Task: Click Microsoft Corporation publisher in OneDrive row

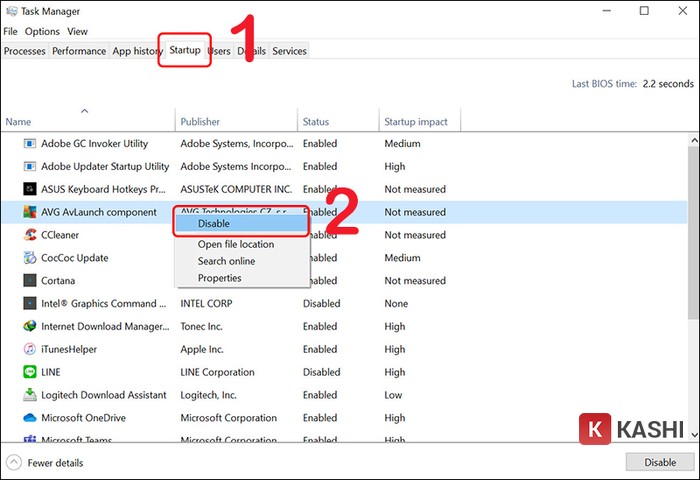Action: pos(229,418)
